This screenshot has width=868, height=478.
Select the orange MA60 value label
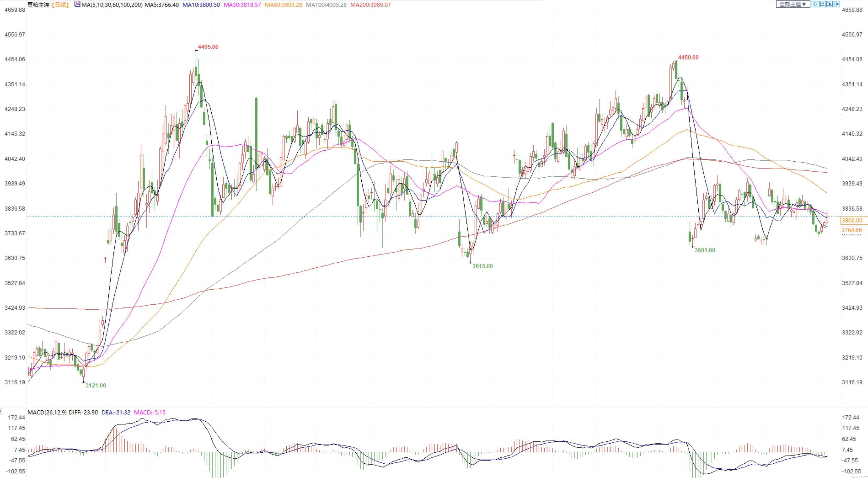[x=283, y=5]
